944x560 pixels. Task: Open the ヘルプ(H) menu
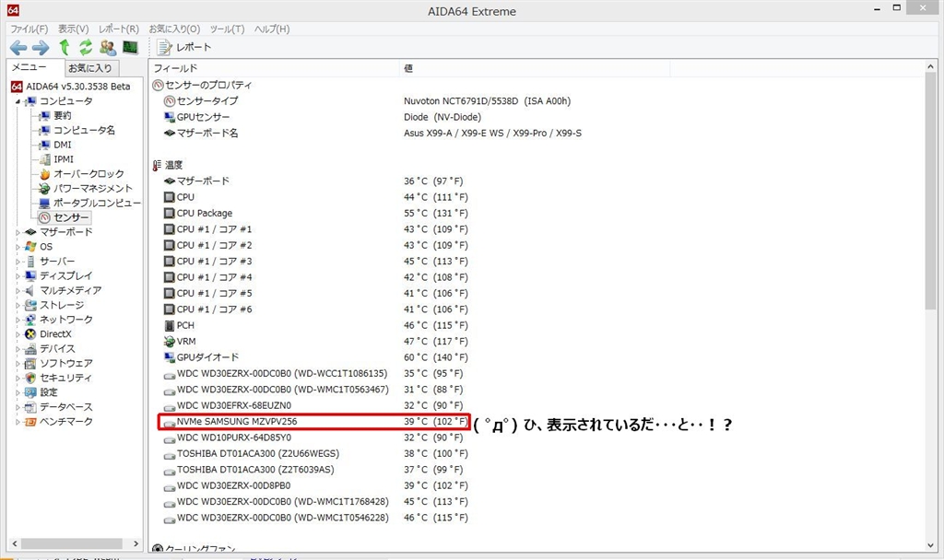pyautogui.click(x=272, y=29)
